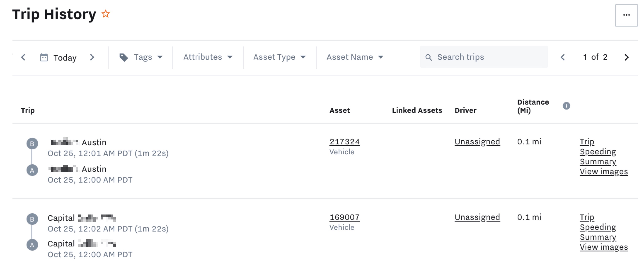Click Unassigned driver for asset 217324
This screenshot has height=273, width=644.
(x=477, y=142)
